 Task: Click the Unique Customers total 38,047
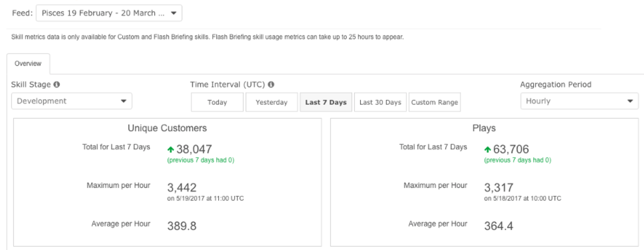(194, 149)
